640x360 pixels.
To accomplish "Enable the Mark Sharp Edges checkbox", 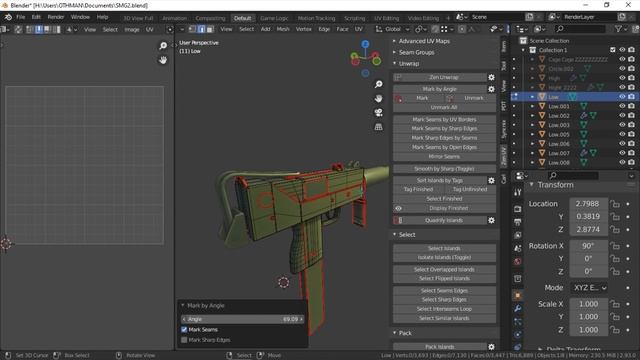I will (x=184, y=340).
